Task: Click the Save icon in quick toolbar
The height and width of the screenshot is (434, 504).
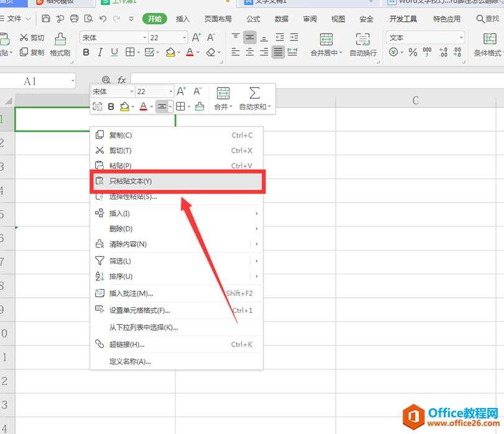Action: 46,19
